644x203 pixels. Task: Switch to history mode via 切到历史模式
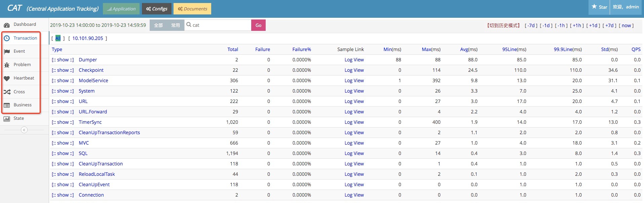pyautogui.click(x=503, y=26)
